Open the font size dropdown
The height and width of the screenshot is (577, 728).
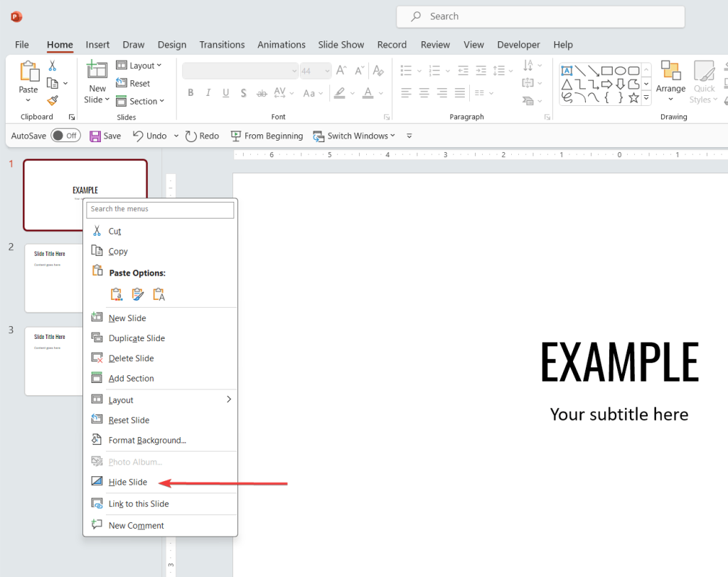click(327, 71)
